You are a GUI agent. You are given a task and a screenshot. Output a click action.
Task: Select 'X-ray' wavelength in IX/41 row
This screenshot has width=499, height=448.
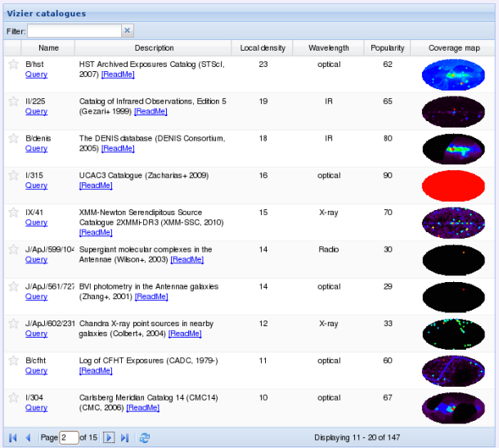pyautogui.click(x=329, y=213)
